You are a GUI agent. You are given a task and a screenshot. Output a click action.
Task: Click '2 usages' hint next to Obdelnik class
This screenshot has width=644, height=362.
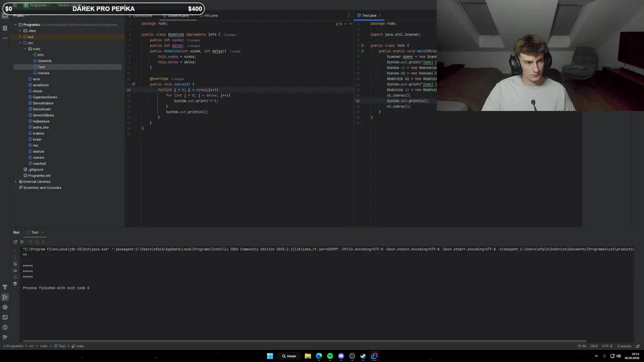tap(230, 35)
